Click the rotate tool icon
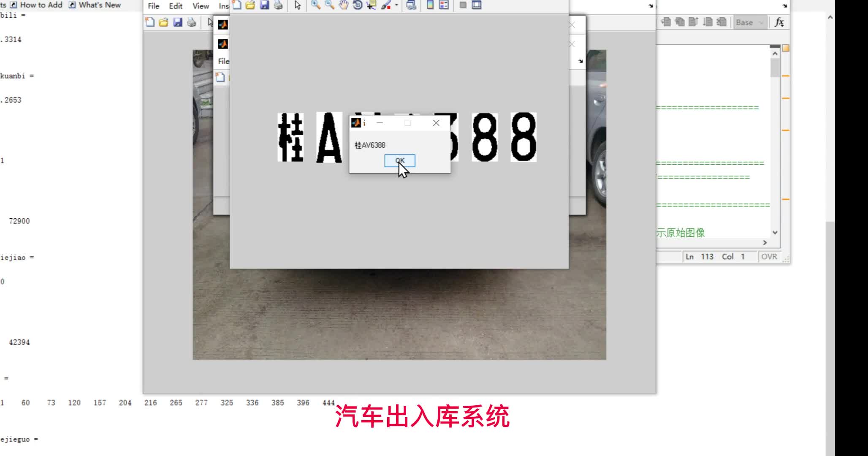868x456 pixels. tap(356, 5)
